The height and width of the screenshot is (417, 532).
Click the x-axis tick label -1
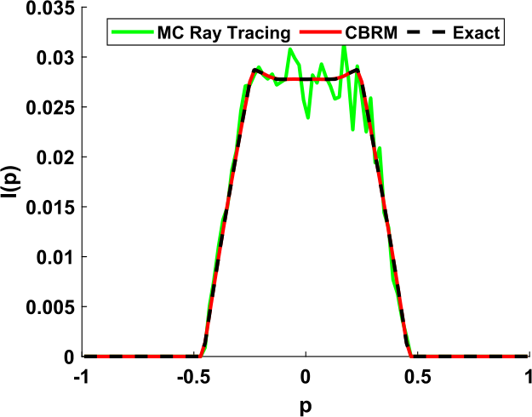81,377
